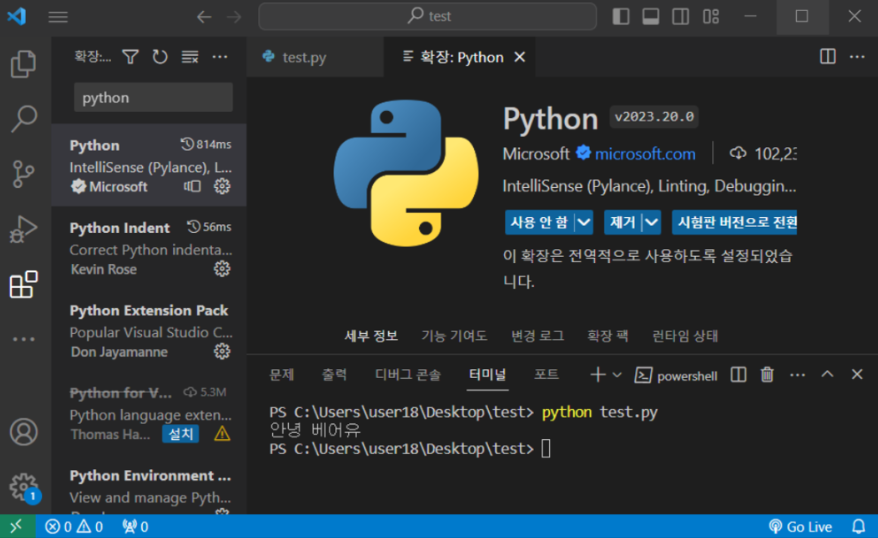Toggle primary side bar visibility

click(620, 17)
